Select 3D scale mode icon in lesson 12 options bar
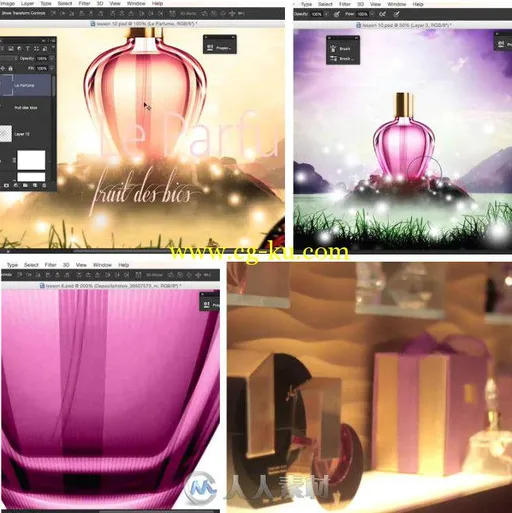The image size is (512, 513). 241,13
